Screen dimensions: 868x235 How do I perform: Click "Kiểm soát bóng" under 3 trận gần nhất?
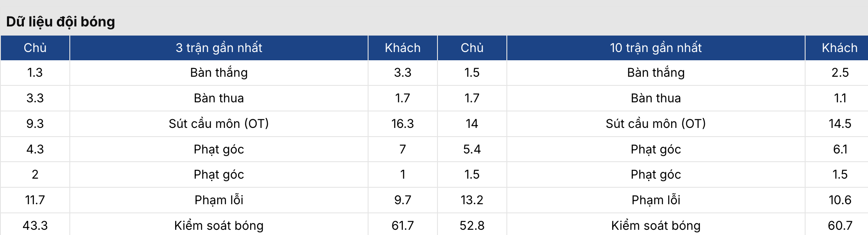(x=219, y=225)
